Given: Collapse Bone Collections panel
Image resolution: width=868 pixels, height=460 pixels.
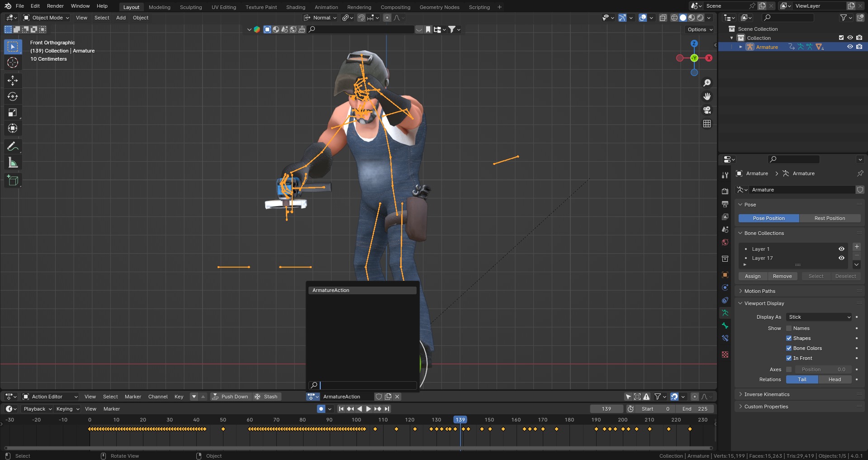Looking at the screenshot, I should [764, 233].
